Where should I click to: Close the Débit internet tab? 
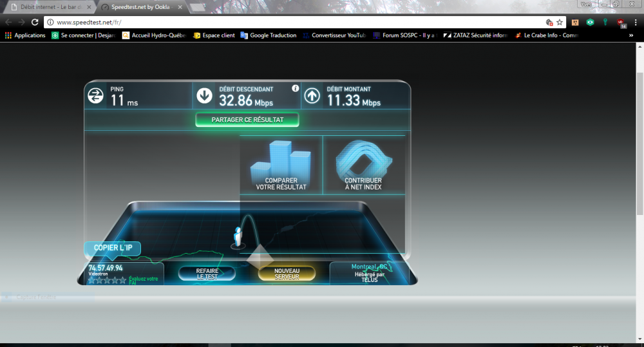coord(89,7)
